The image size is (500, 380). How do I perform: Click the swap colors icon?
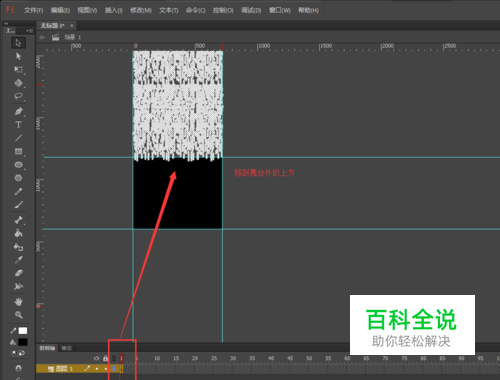click(x=22, y=353)
